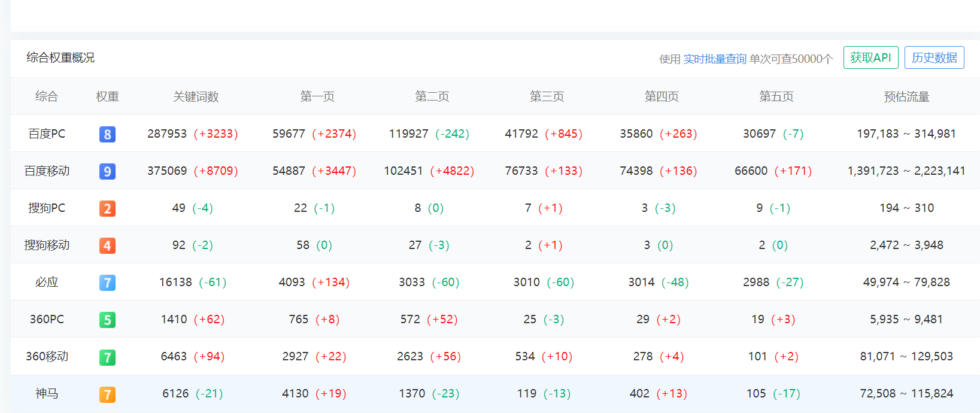This screenshot has width=980, height=413.
Task: Click the 第二页 column header
Action: point(432,96)
